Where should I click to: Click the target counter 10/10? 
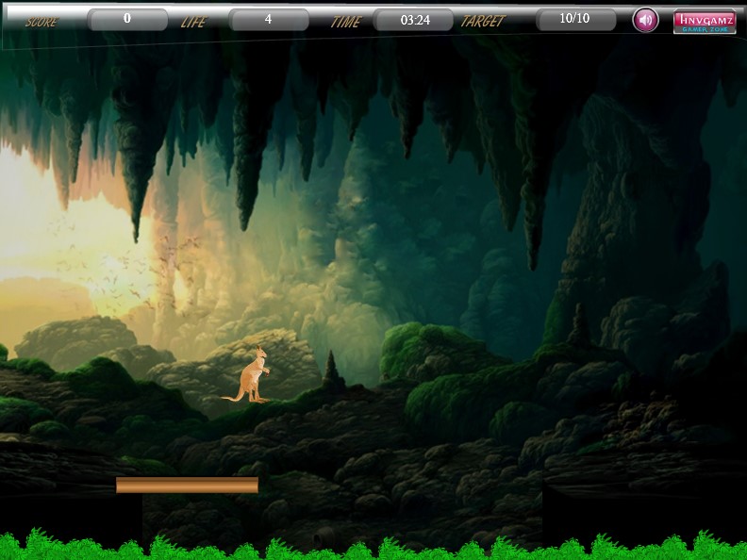(574, 18)
